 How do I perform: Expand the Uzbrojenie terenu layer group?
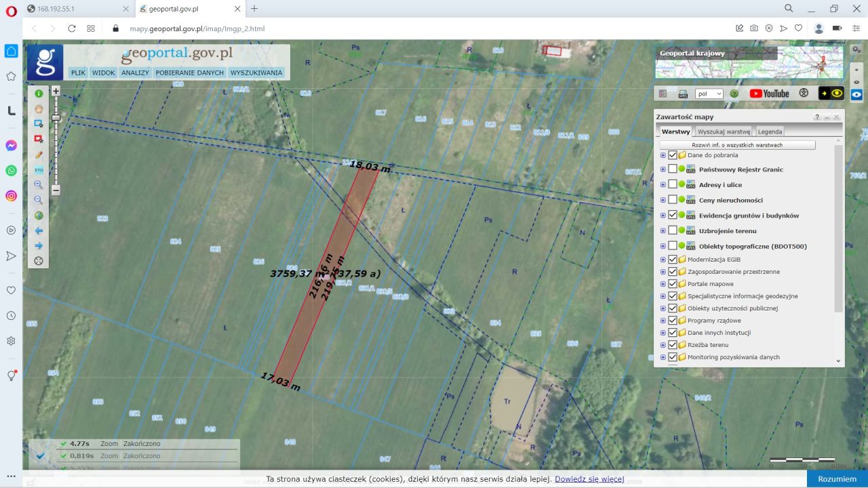click(663, 230)
